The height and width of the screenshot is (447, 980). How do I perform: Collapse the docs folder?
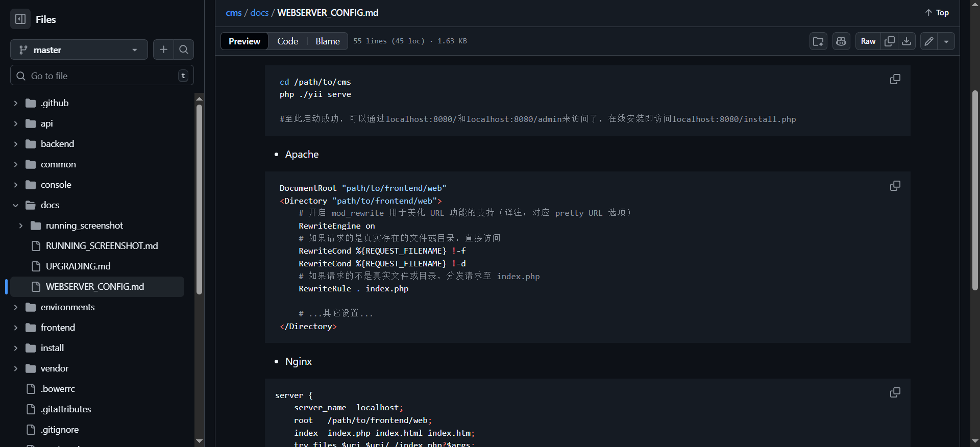coord(16,205)
